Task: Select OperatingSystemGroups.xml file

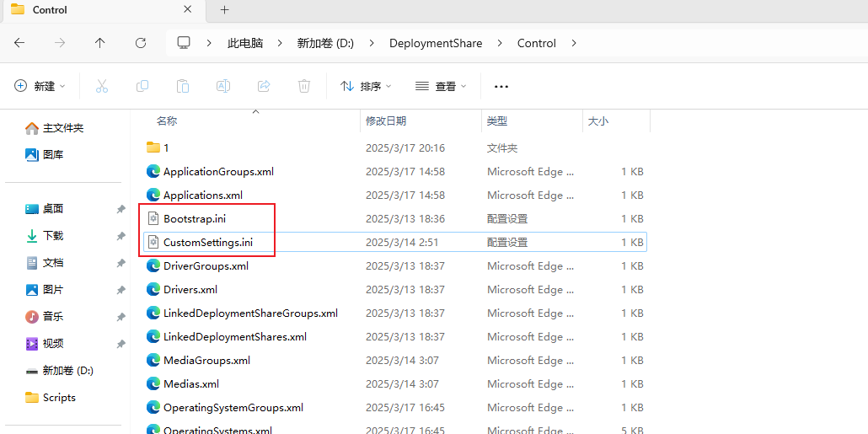Action: tap(394, 407)
